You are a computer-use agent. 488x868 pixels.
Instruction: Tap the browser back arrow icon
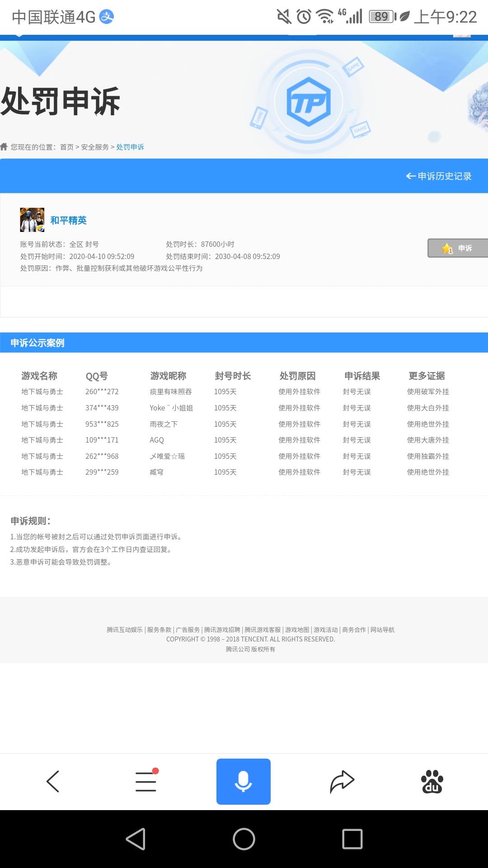[53, 781]
